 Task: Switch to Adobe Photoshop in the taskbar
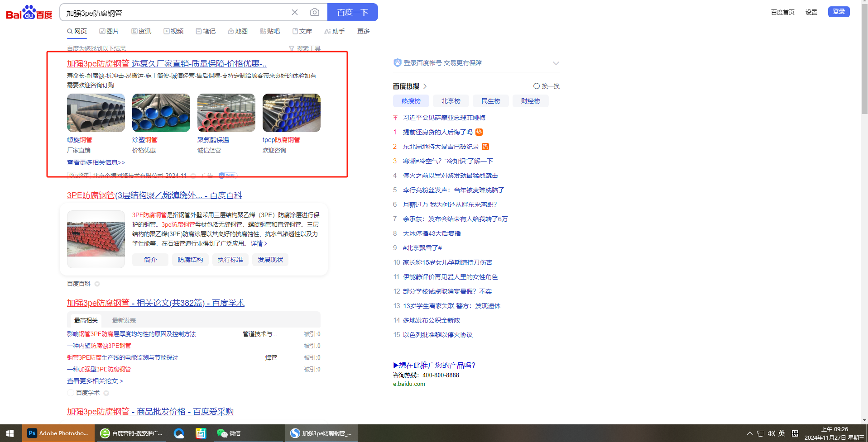coord(58,433)
